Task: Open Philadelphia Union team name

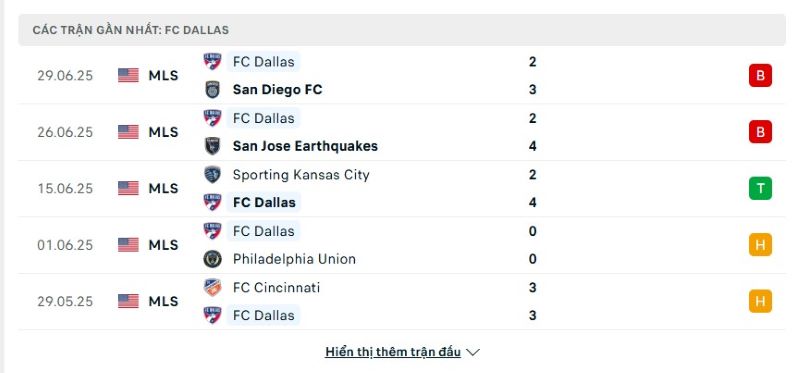Action: 294,259
